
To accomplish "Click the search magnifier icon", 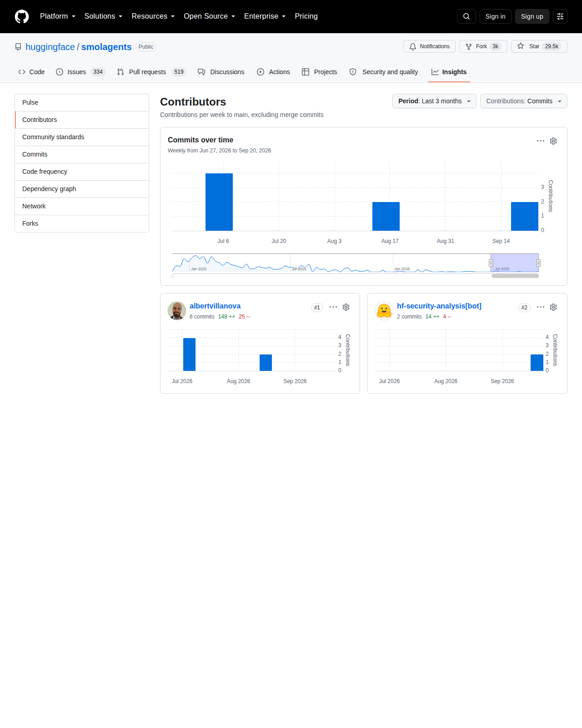I will coord(467,16).
